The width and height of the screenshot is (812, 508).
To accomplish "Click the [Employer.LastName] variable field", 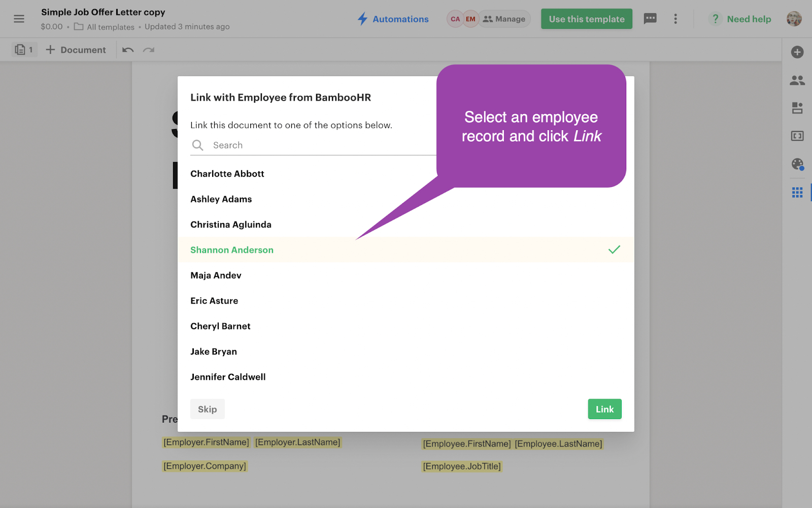I will pos(297,442).
